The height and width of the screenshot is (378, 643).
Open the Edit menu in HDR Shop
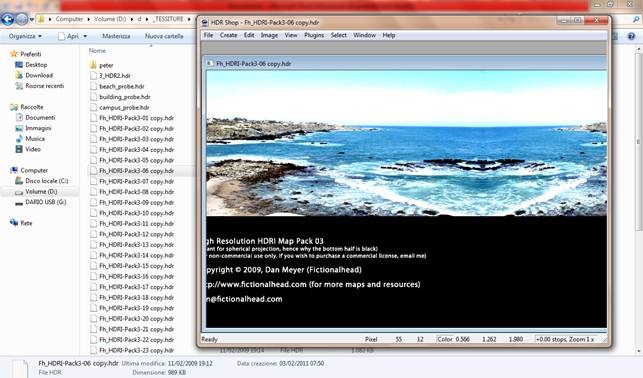[x=249, y=35]
